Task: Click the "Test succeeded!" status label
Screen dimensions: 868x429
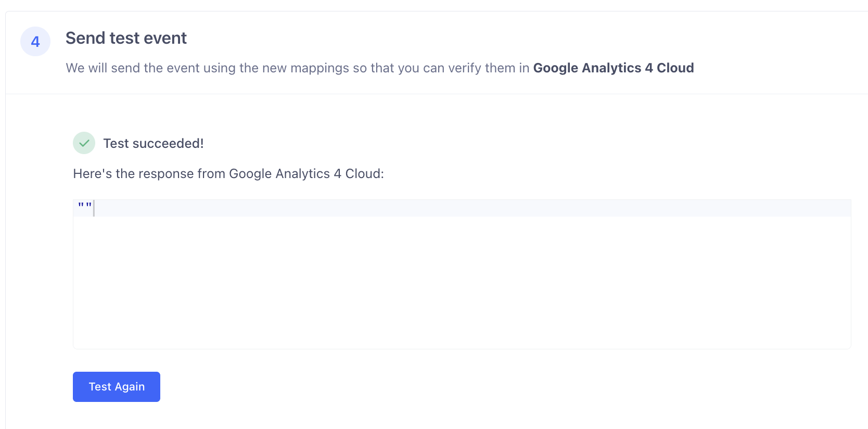Action: 154,143
